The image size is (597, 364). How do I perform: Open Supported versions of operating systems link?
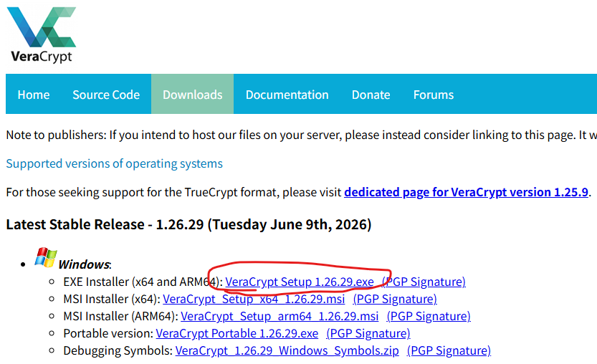[x=114, y=163]
